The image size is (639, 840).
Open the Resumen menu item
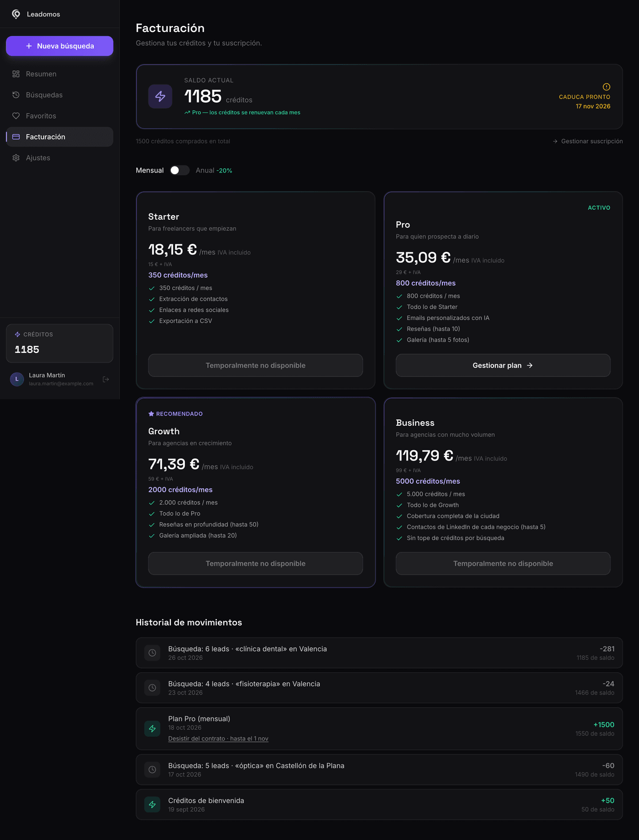tap(60, 74)
